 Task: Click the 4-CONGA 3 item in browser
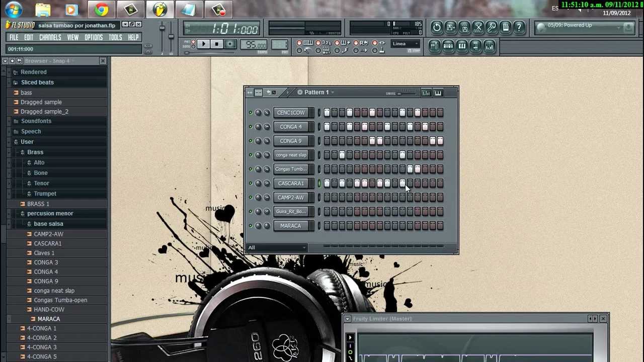pos(42,347)
